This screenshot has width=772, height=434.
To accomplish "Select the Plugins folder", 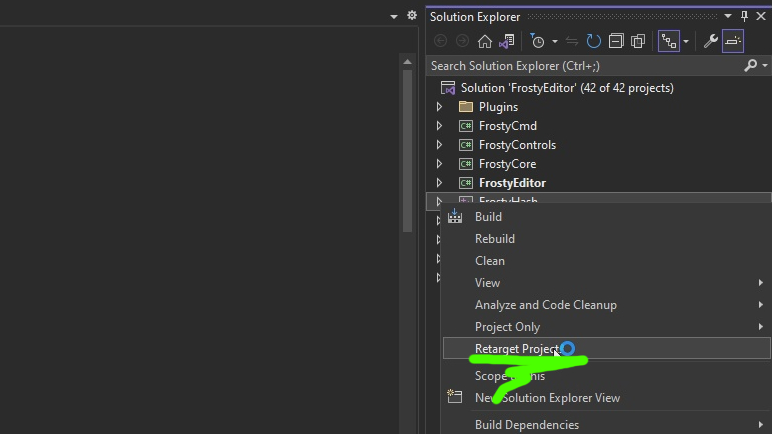I will pyautogui.click(x=498, y=107).
